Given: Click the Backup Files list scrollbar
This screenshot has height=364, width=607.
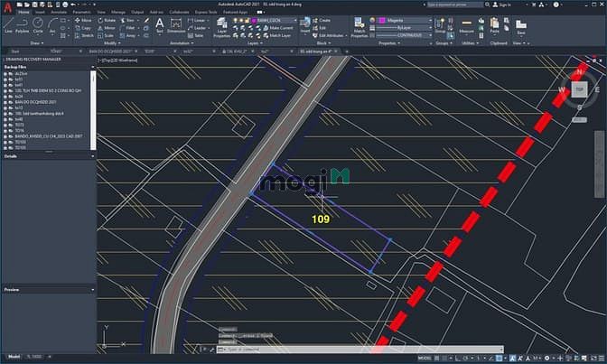Looking at the screenshot, I should [x=93, y=110].
